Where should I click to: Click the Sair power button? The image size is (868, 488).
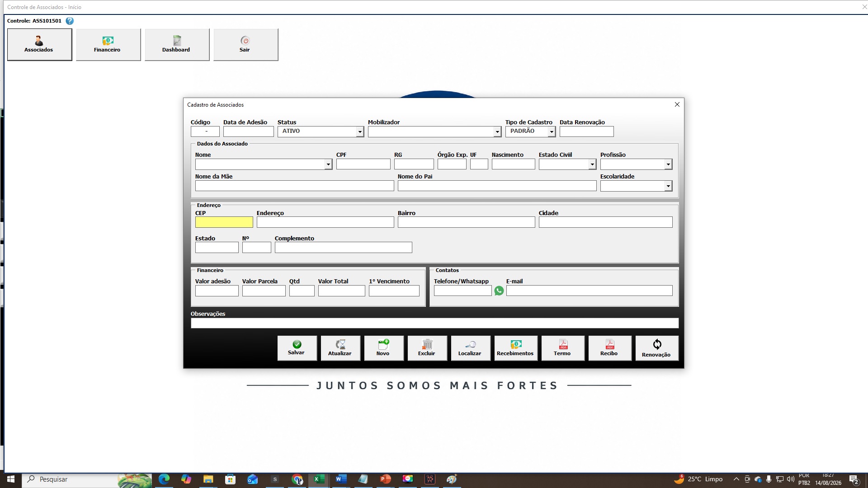point(245,44)
